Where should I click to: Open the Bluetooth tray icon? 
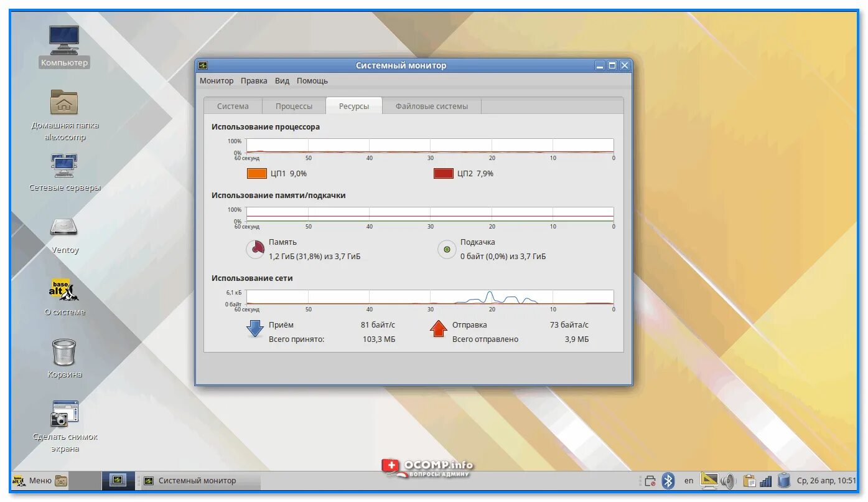coord(668,481)
